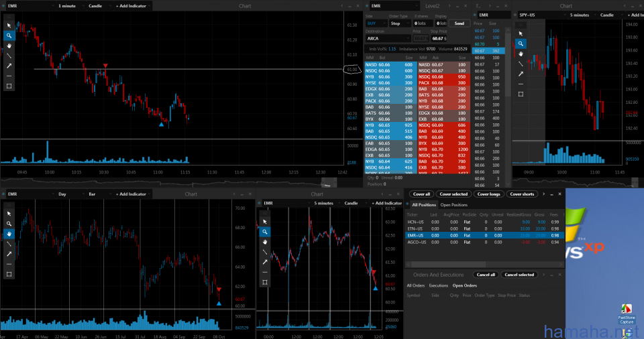Toggle symbol link dot beside EMR in Level2
Viewport: 644px width, 339px height.
pyautogui.click(x=367, y=5)
